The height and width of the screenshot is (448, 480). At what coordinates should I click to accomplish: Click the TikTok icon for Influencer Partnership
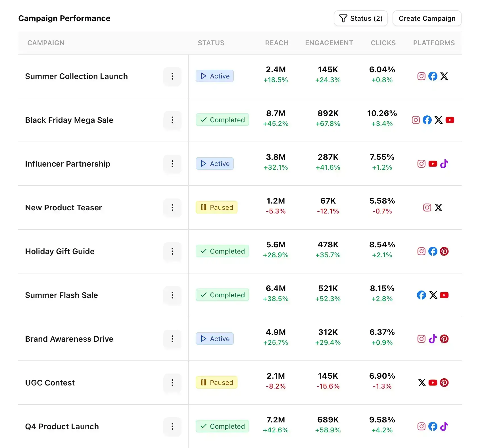[444, 163]
